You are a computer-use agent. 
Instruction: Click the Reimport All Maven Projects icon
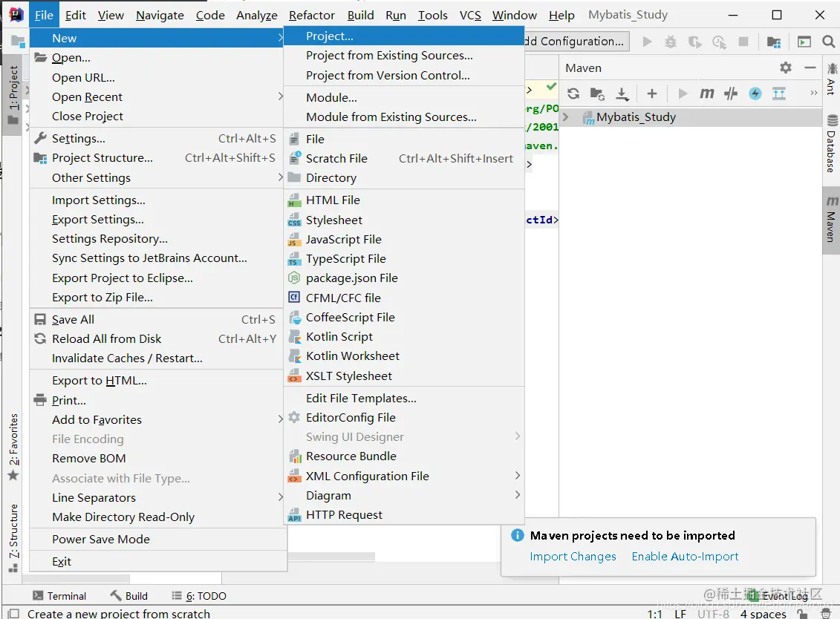[x=573, y=94]
